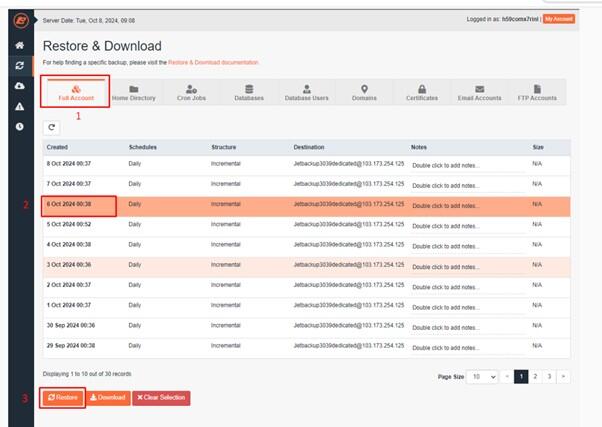Open the cloud Downloads sidebar icon
Image resolution: width=602 pixels, height=427 pixels.
click(x=20, y=86)
